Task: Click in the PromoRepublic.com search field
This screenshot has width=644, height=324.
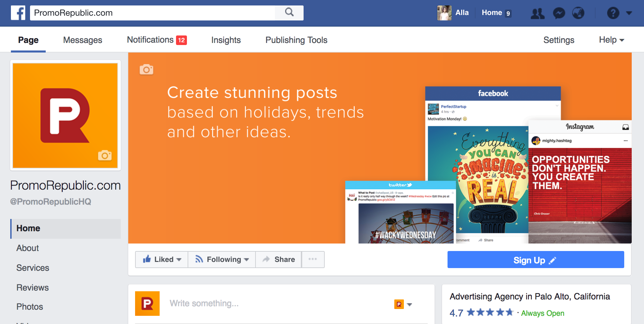Action: (x=152, y=13)
